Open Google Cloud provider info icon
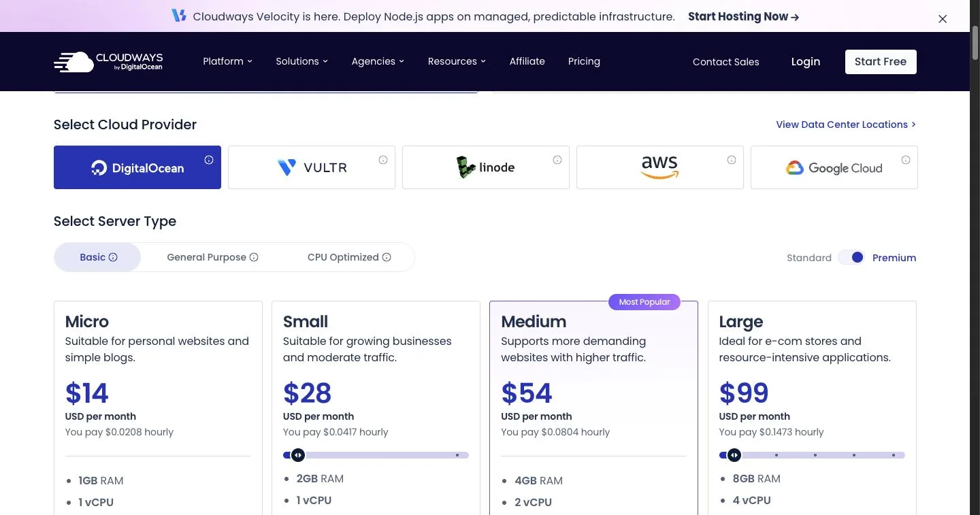 906,160
